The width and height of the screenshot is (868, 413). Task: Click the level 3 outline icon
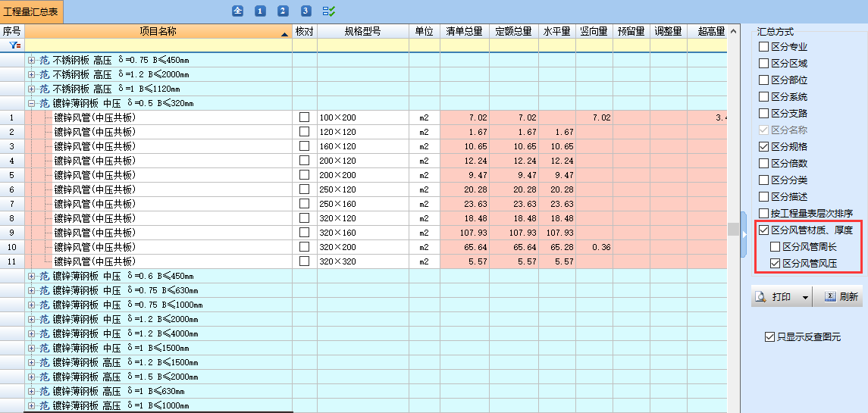(x=306, y=11)
